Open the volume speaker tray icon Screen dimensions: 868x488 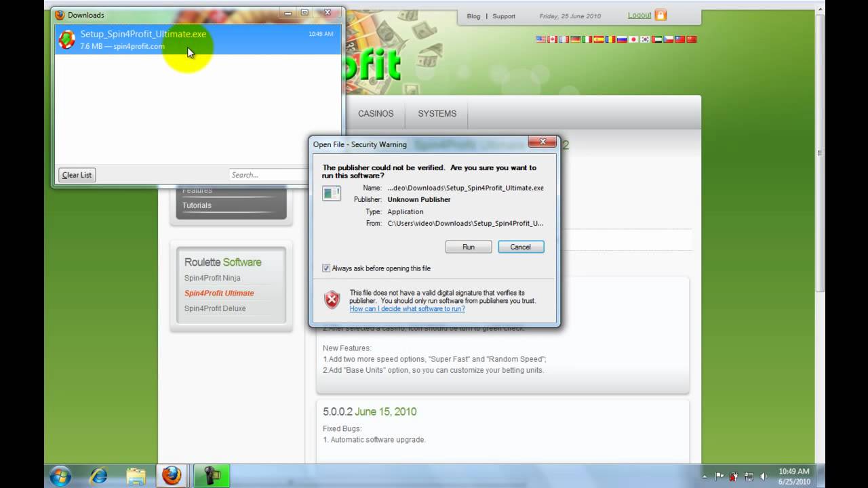(x=764, y=476)
